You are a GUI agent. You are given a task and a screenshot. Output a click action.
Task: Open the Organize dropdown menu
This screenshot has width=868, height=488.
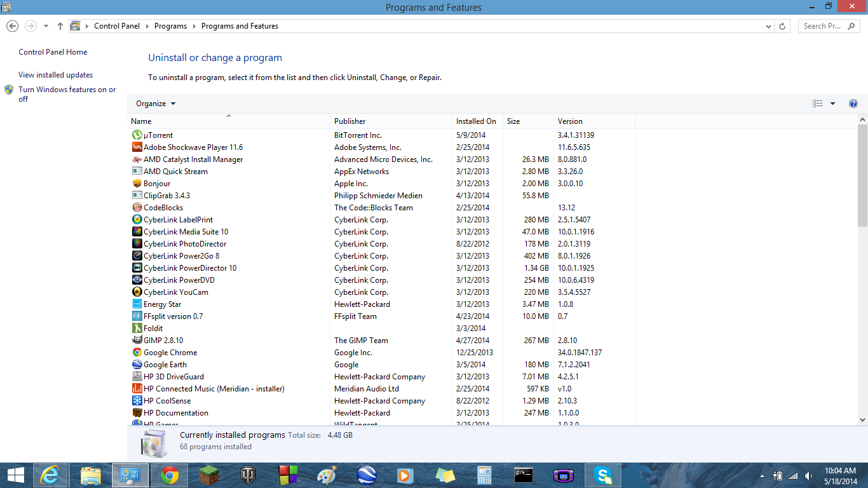pyautogui.click(x=156, y=104)
